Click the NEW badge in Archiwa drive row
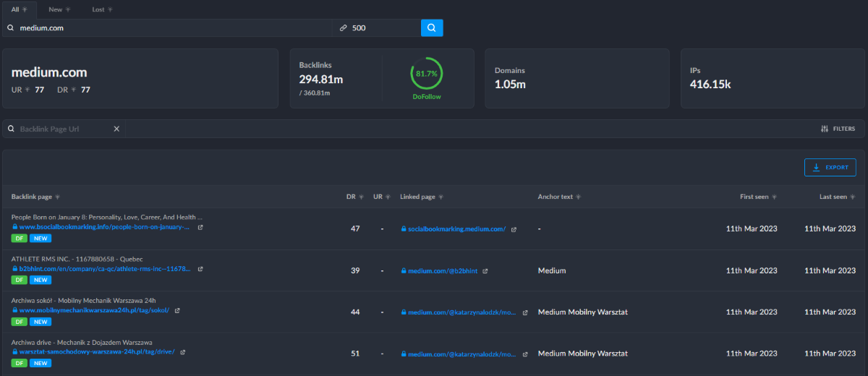This screenshot has width=868, height=376. coord(41,363)
